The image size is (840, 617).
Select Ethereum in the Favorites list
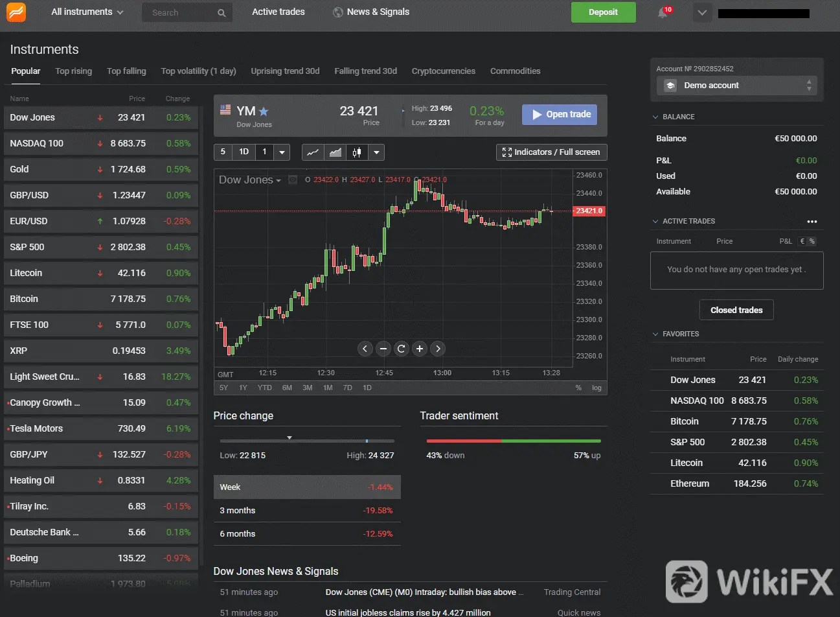(737, 483)
